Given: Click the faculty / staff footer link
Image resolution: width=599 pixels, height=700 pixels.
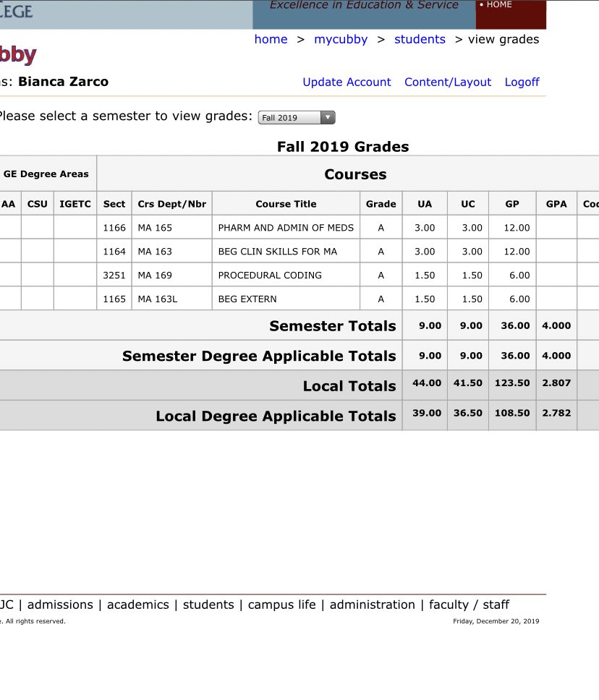Looking at the screenshot, I should [x=469, y=605].
